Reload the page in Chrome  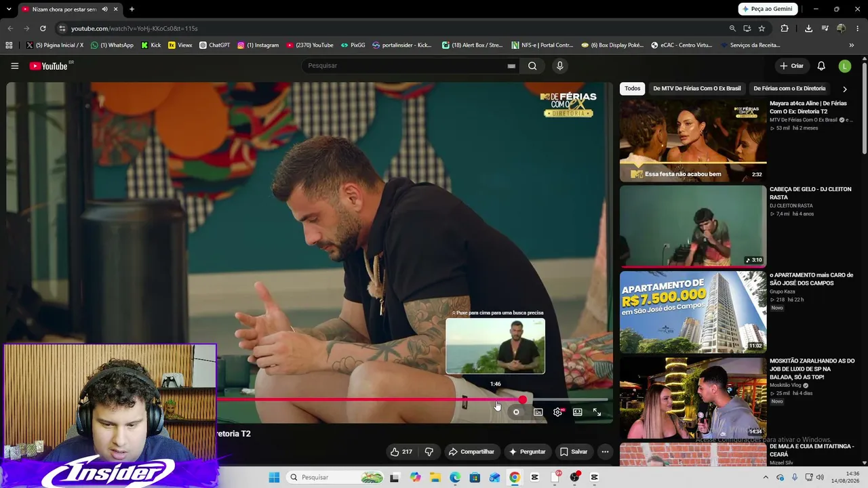pos(43,28)
